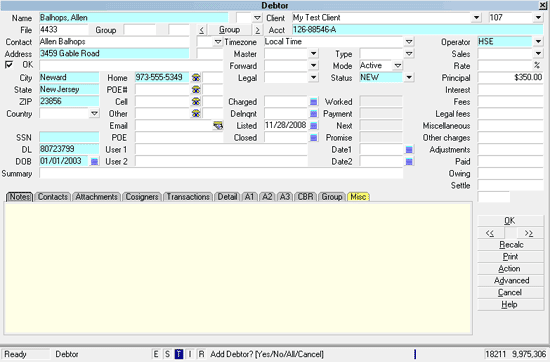Toggle the address OK checkbox
Viewport: 550px width, 362px height.
click(x=9, y=65)
